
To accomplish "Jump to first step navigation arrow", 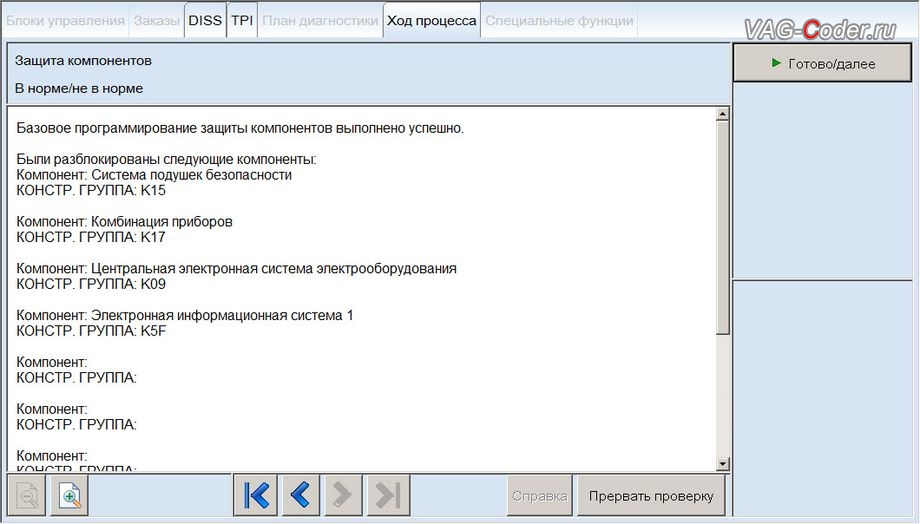I will tap(256, 495).
